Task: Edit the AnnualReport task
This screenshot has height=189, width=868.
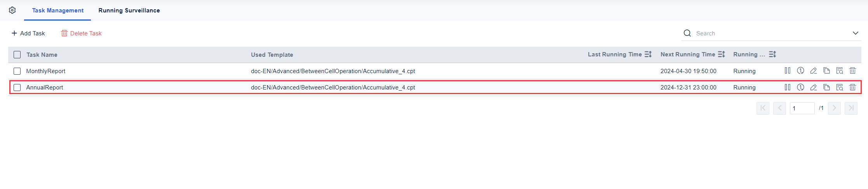Action: point(813,87)
